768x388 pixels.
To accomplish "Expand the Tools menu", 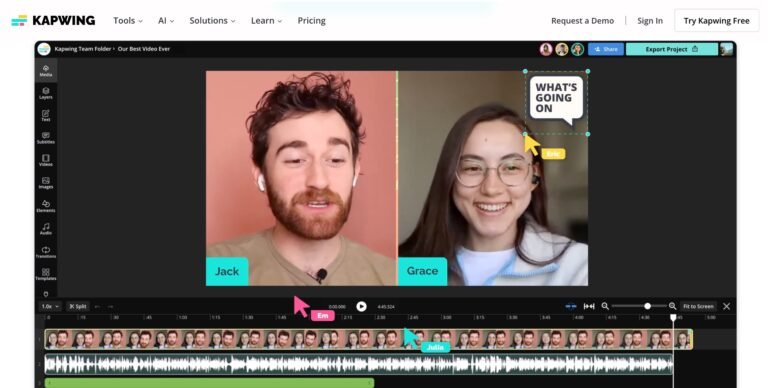I will (128, 21).
